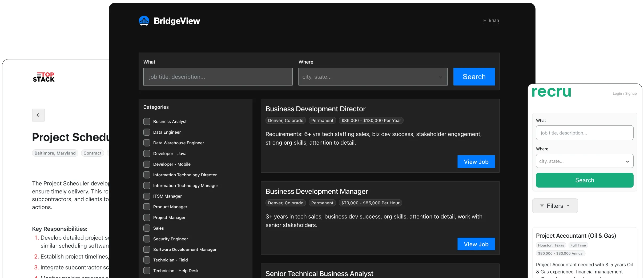The image size is (644, 278).
Task: Click the TopStack logo
Action: (x=44, y=77)
